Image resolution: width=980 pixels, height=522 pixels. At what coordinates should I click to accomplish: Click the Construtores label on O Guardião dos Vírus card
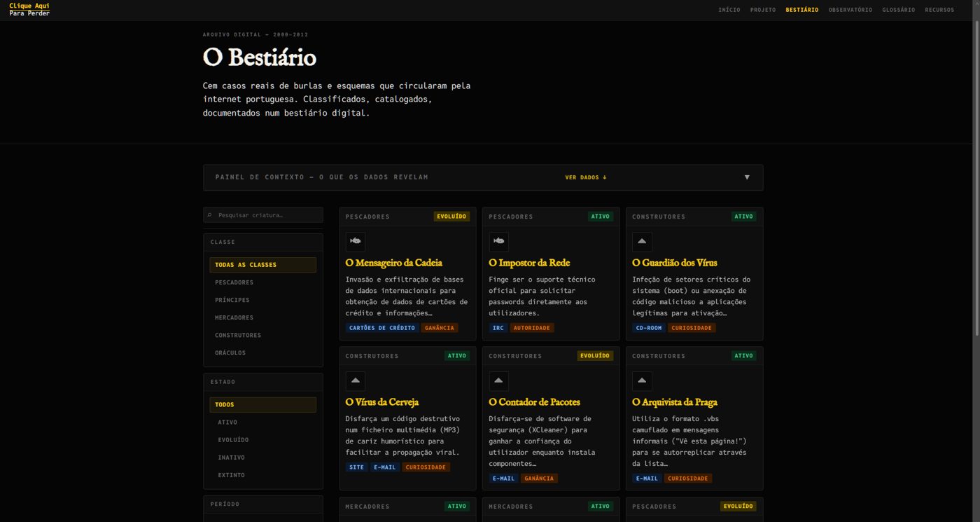pos(659,217)
